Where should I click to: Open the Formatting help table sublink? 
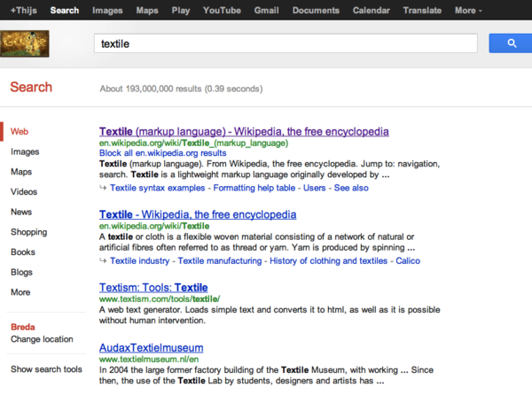pos(254,188)
